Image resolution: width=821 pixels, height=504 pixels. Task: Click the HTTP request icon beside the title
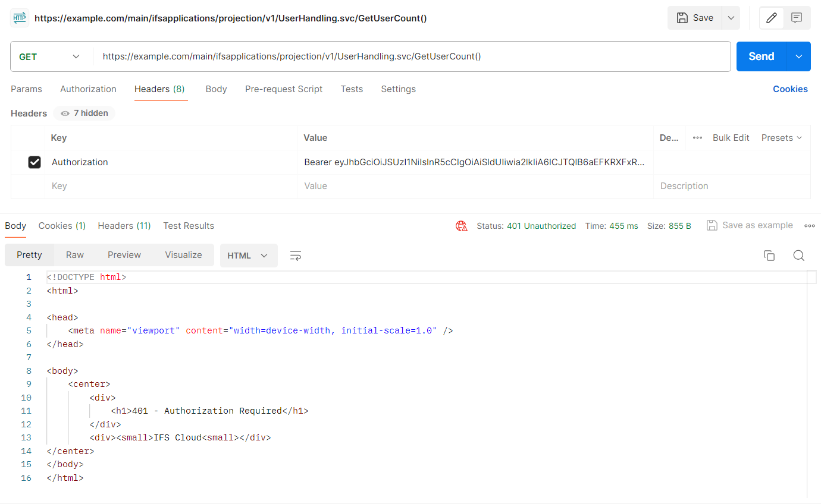[x=20, y=18]
